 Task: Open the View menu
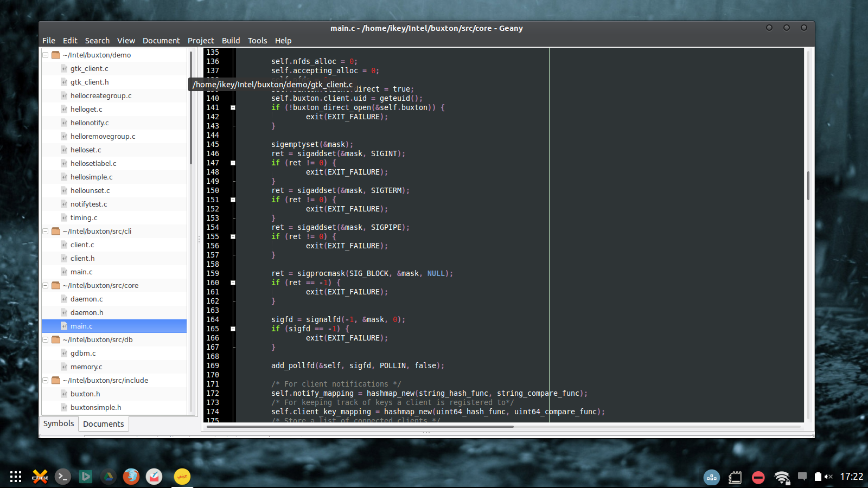(126, 41)
